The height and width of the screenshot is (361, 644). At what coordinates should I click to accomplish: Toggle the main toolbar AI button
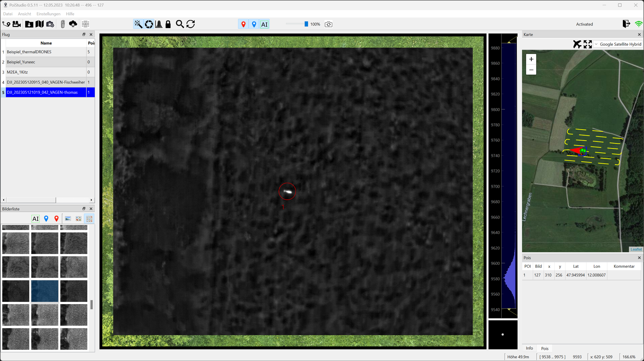click(264, 24)
